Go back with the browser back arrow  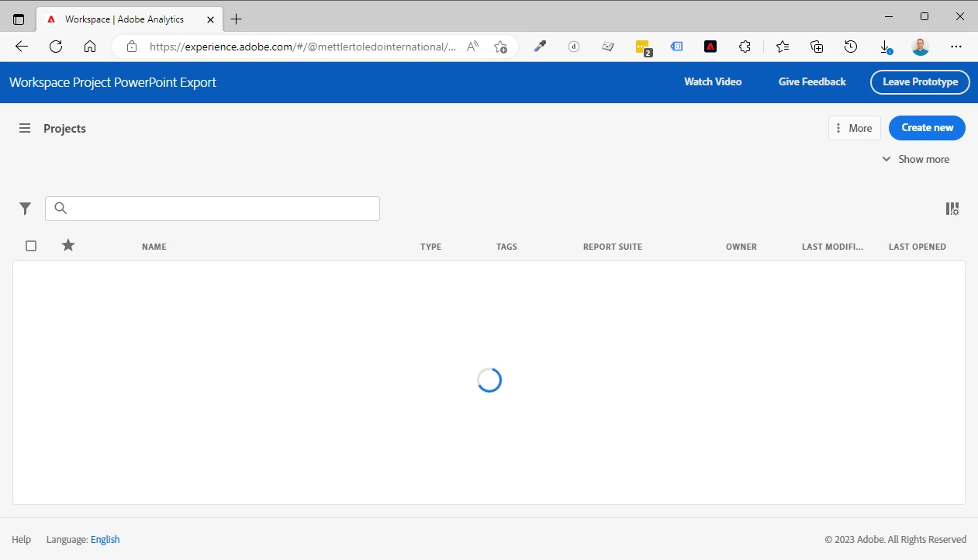22,47
